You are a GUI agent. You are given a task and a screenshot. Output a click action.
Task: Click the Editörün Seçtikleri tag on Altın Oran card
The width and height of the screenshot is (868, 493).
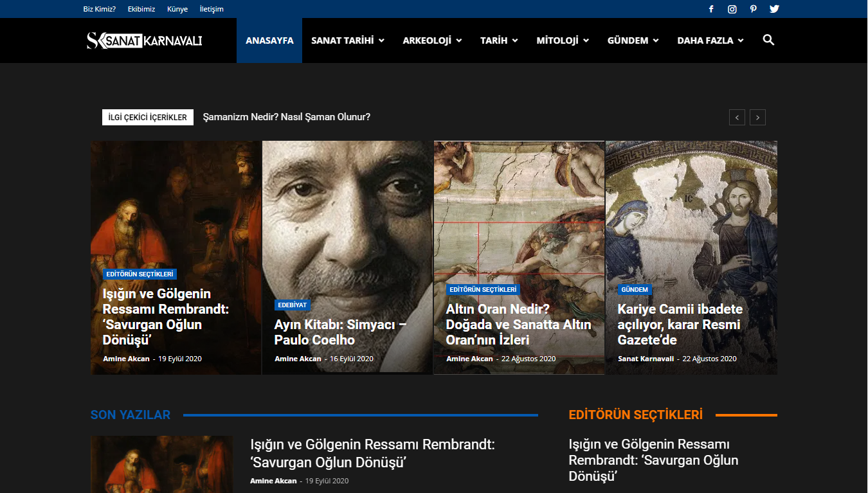[x=483, y=289]
